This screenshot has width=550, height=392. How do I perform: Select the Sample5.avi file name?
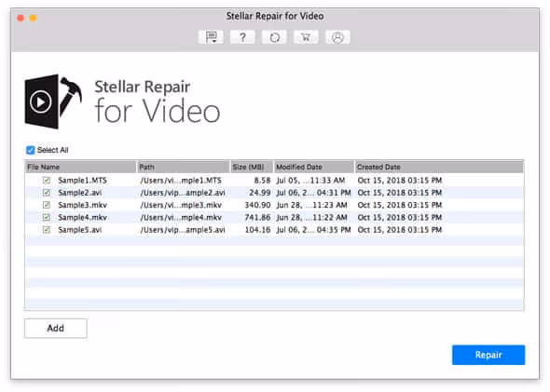pyautogui.click(x=80, y=230)
